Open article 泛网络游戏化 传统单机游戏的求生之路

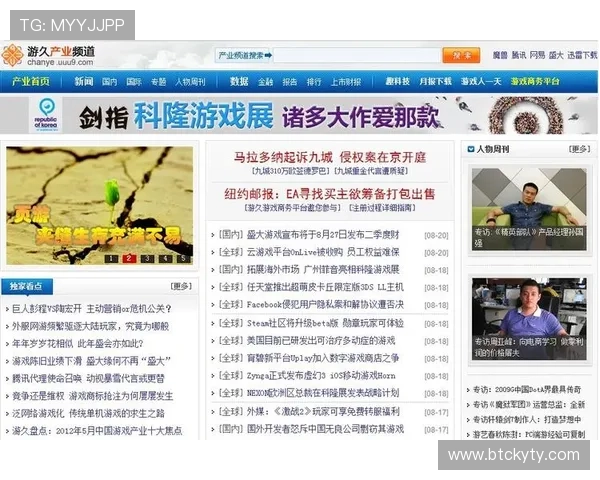[88, 413]
